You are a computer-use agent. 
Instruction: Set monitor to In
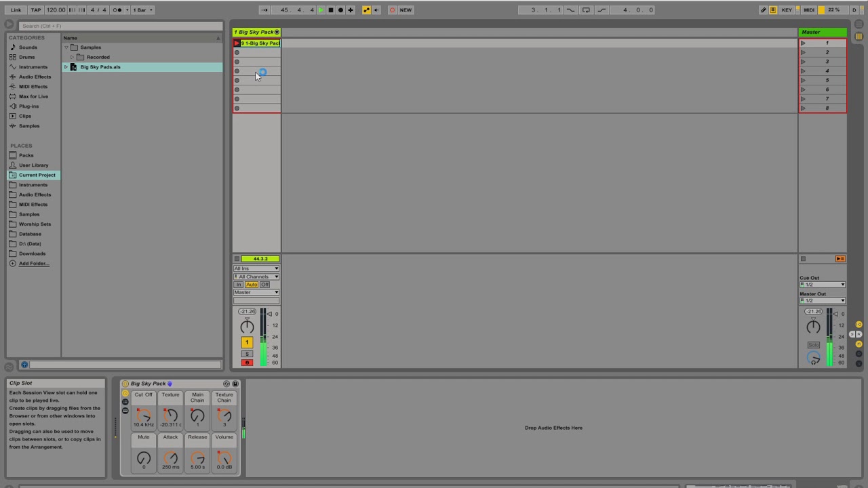coord(239,285)
